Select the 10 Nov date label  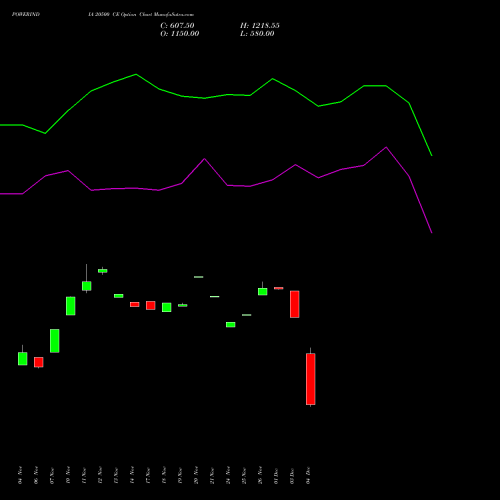(x=68, y=475)
